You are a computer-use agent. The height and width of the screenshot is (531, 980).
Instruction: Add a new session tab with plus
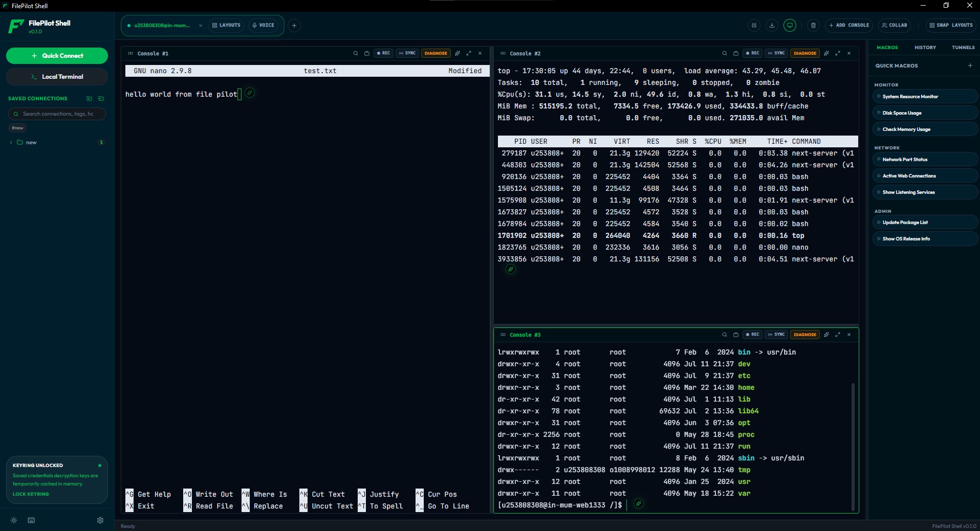pos(294,25)
